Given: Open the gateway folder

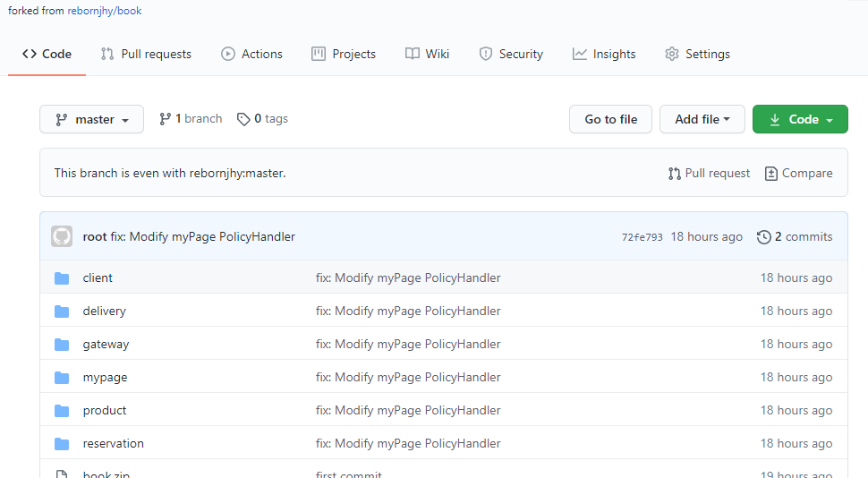Looking at the screenshot, I should (x=106, y=344).
